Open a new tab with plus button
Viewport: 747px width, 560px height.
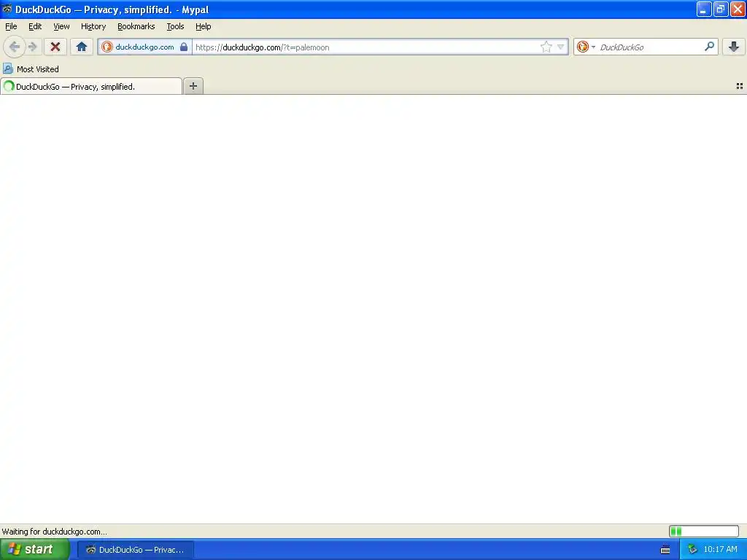(x=193, y=86)
